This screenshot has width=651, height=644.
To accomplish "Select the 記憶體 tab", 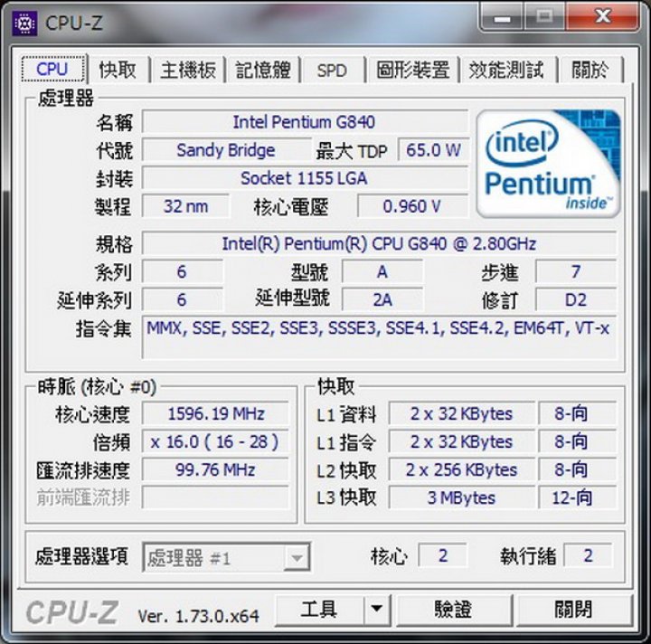I will pos(263,70).
